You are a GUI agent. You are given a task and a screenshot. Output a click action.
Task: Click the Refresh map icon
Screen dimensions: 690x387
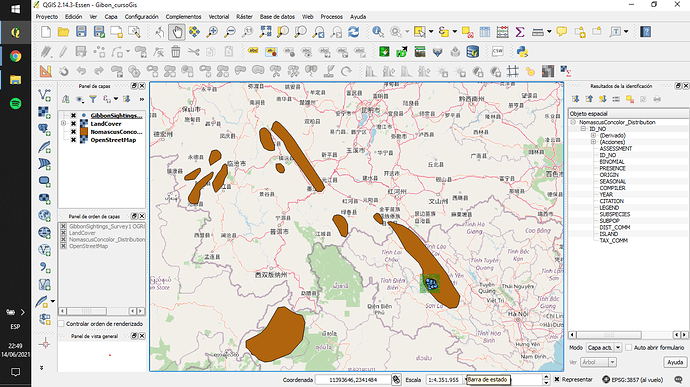[x=353, y=32]
